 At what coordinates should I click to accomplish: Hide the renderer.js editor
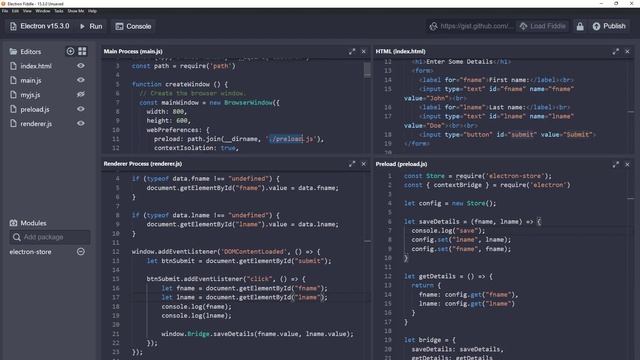(81, 123)
